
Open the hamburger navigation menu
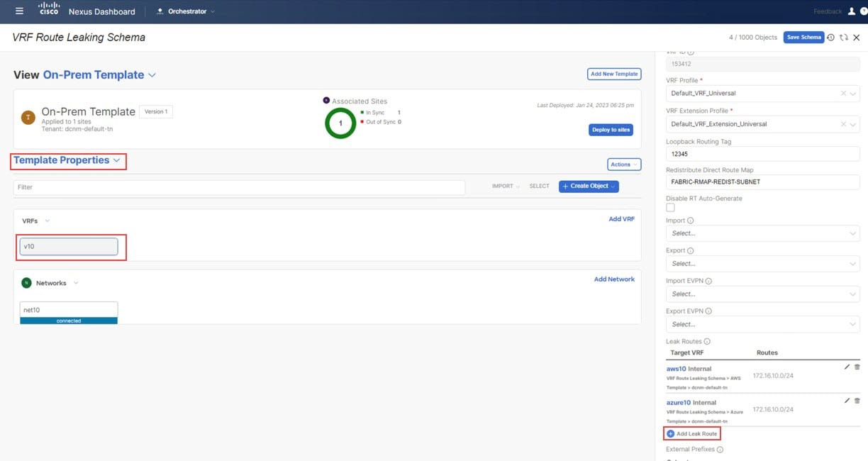click(19, 11)
